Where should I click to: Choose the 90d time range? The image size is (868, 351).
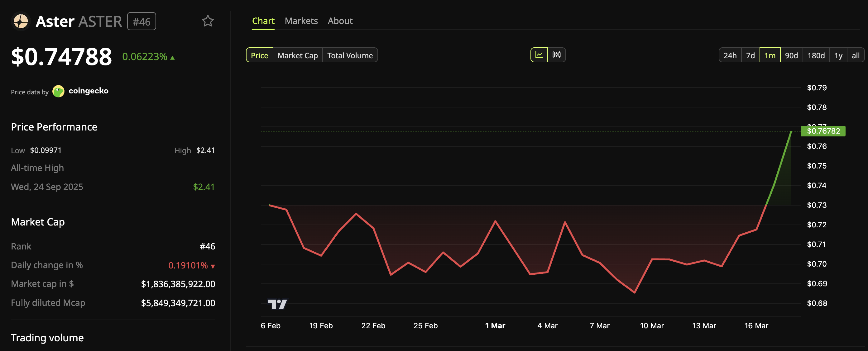click(x=791, y=55)
